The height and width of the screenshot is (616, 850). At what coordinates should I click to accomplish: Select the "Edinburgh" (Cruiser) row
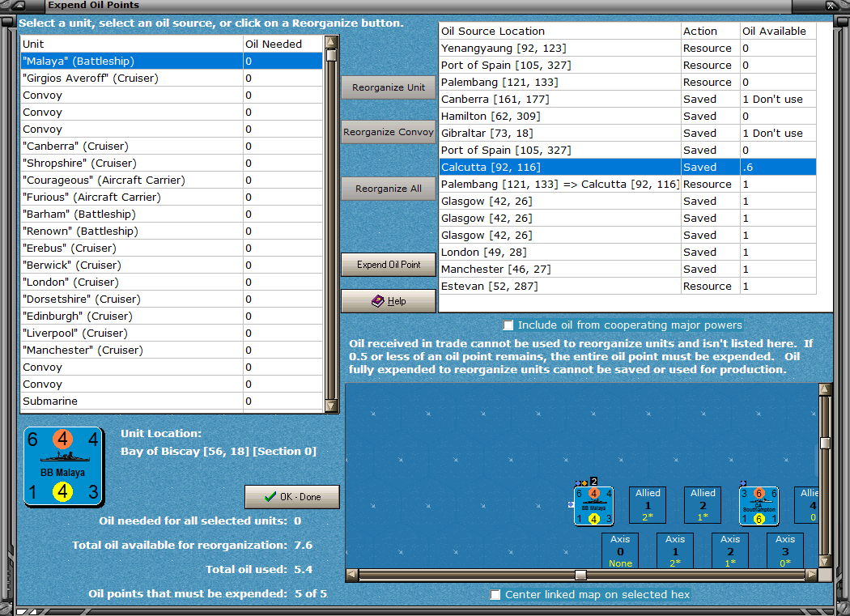(x=172, y=316)
